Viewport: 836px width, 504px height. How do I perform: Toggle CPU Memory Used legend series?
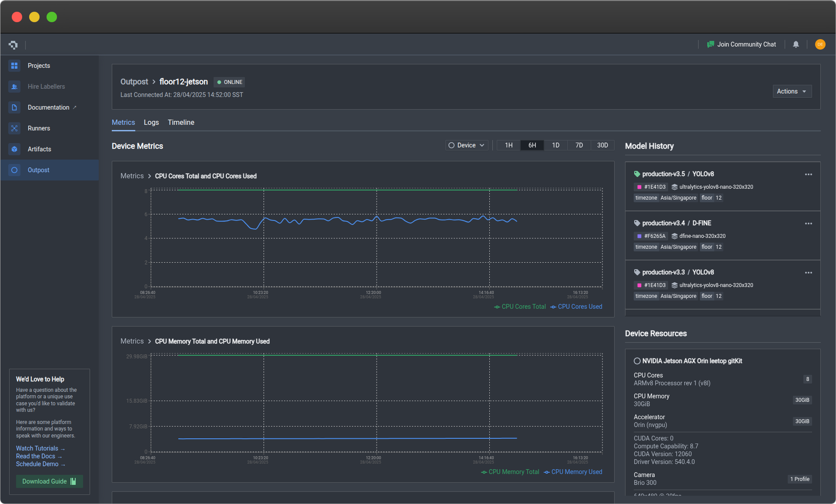(573, 472)
